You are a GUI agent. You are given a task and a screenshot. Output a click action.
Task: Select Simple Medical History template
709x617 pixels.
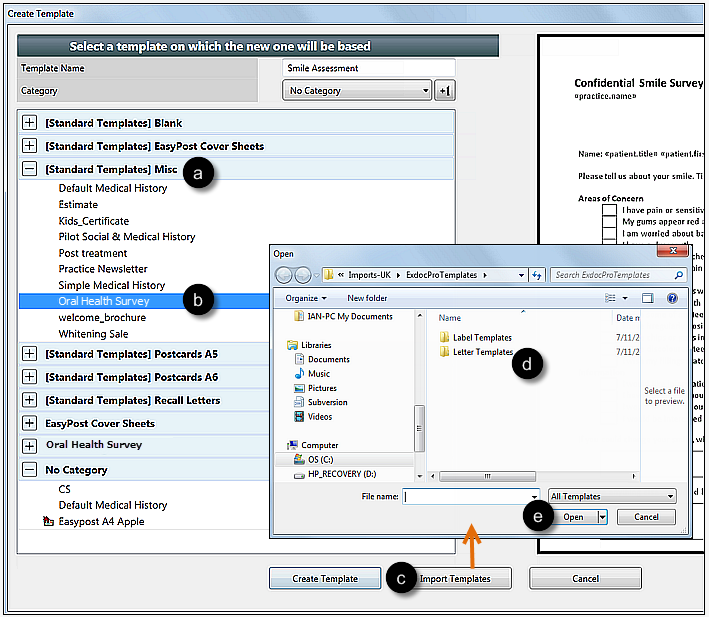(112, 285)
